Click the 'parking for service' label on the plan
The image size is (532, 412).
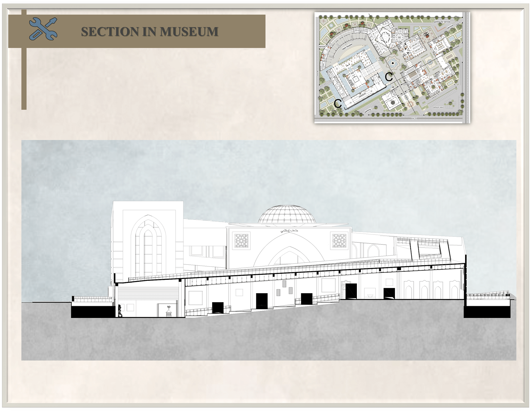point(442,22)
